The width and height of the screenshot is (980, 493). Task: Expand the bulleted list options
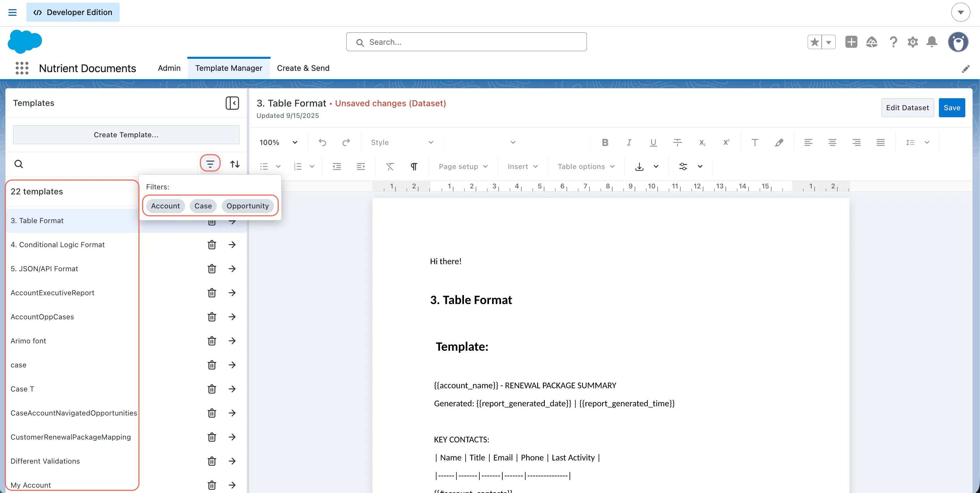278,166
